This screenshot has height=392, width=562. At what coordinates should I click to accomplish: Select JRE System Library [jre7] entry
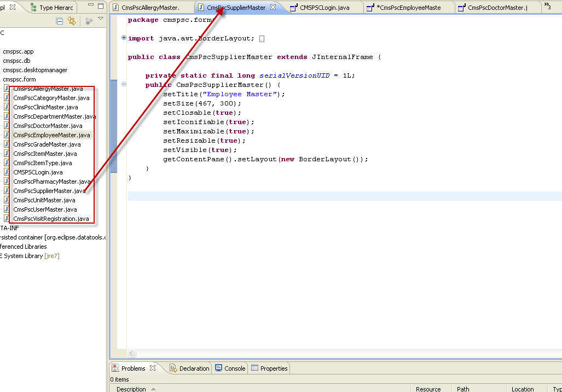[x=30, y=256]
